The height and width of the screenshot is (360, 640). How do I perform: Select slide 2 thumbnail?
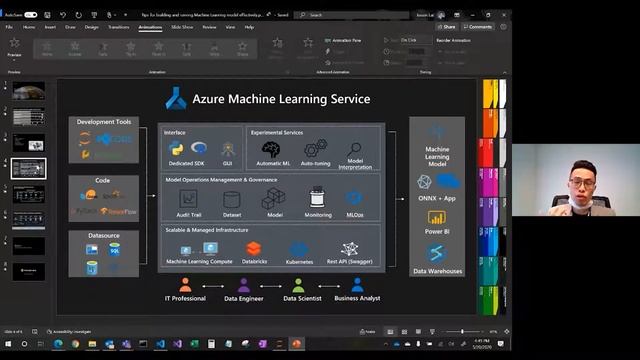pyautogui.click(x=29, y=117)
